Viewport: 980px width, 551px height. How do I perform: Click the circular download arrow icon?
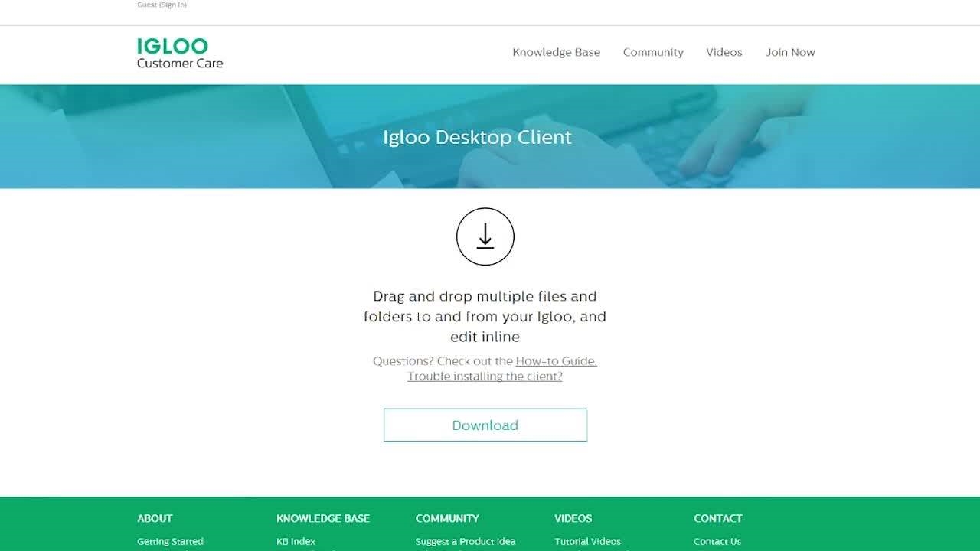coord(485,236)
